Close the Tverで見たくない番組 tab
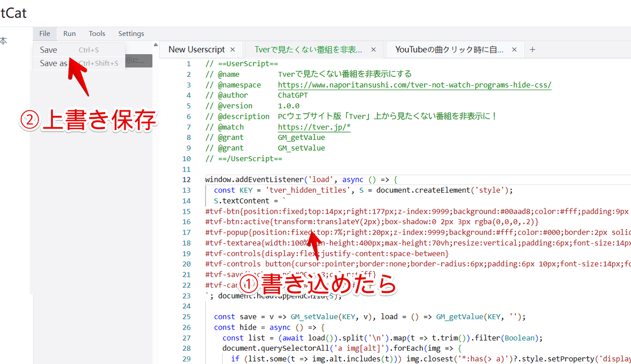The height and width of the screenshot is (364, 631). click(x=373, y=50)
